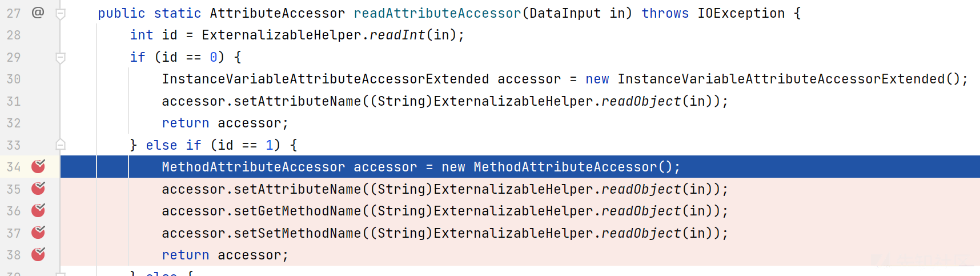Click line number 30 in the gutter
The image size is (980, 276).
[x=14, y=79]
